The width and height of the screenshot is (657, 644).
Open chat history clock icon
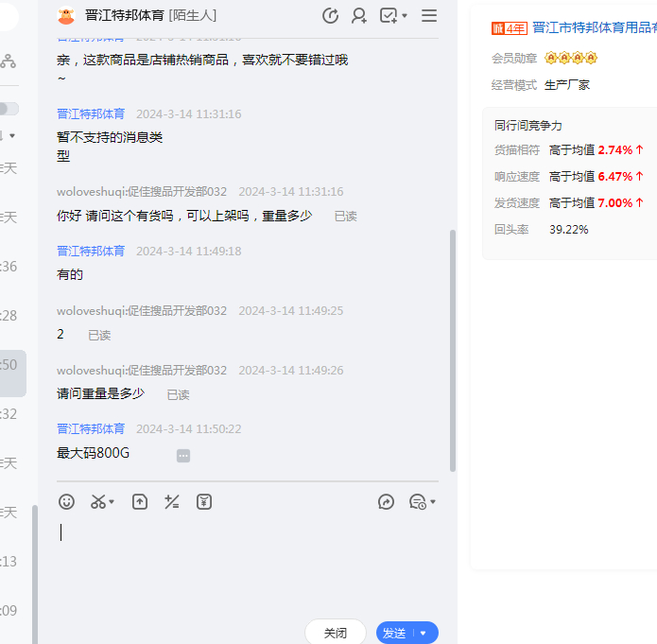(330, 15)
